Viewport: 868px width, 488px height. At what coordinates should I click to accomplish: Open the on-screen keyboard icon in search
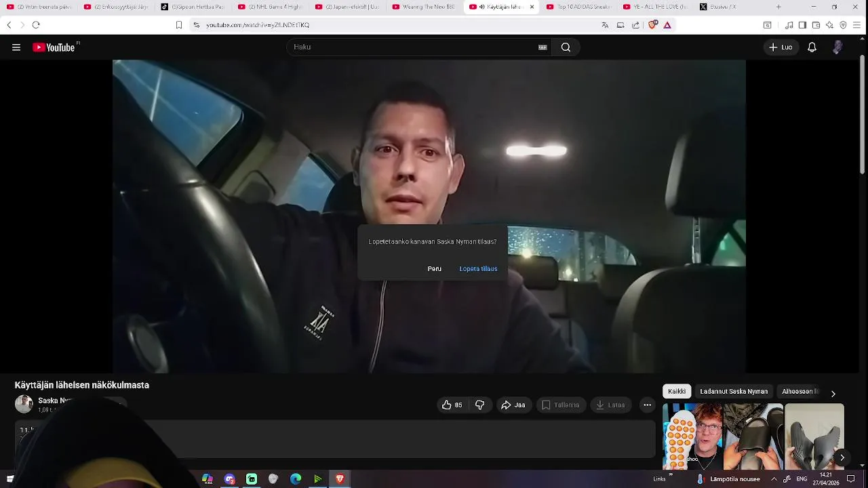pos(542,47)
